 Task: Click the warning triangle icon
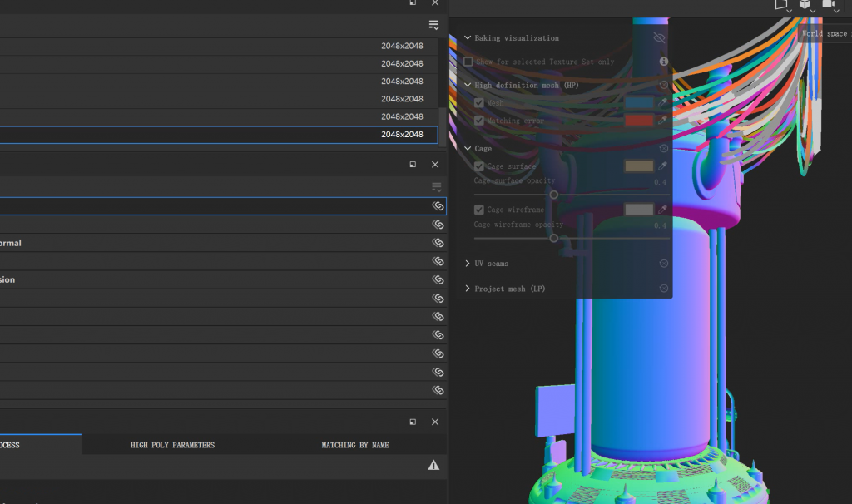click(433, 466)
